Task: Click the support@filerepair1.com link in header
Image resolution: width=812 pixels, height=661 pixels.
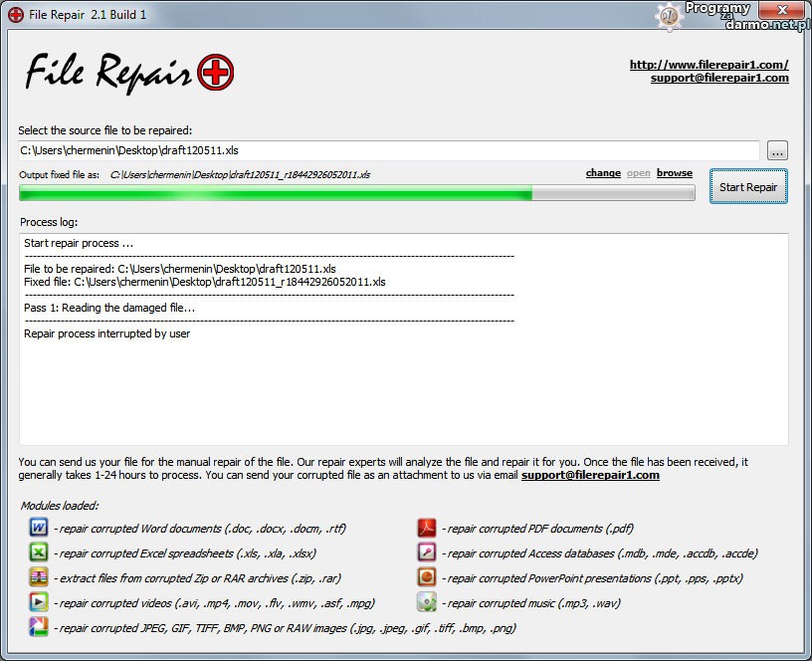Action: 719,78
